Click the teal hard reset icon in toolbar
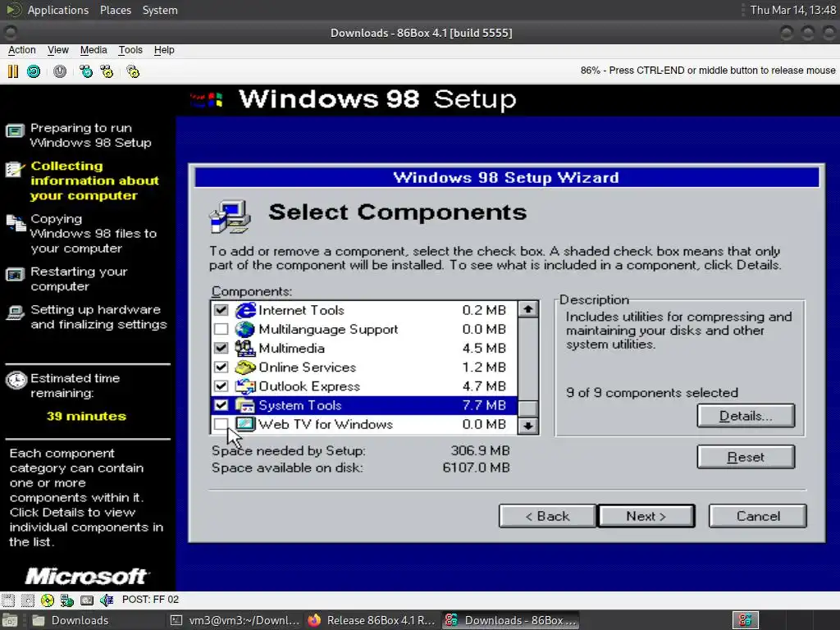Screen dimensions: 840x630 (34, 71)
